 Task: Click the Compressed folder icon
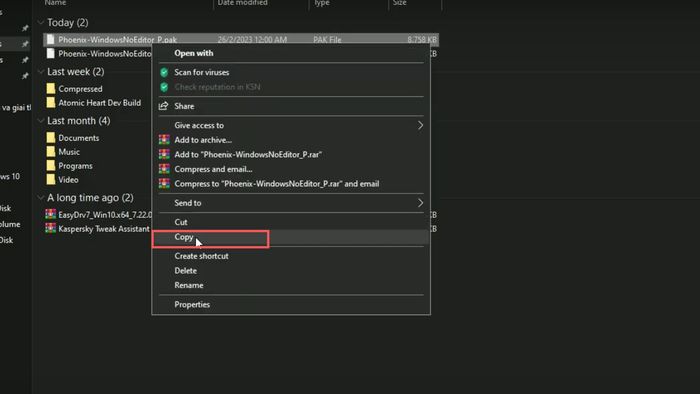(50, 88)
